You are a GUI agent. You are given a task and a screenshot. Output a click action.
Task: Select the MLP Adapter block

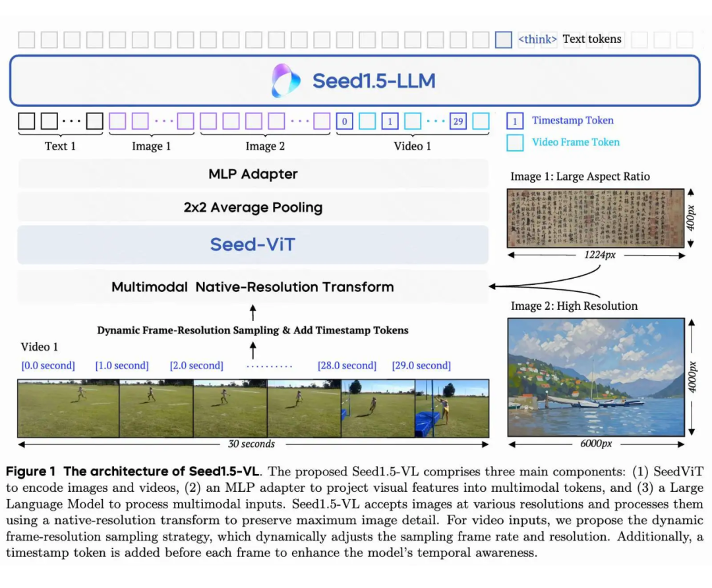253,174
